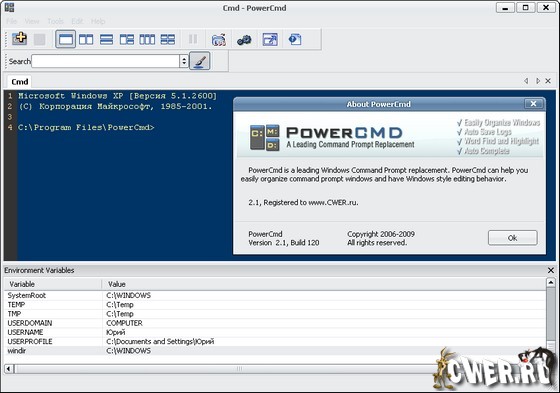Select the USERPROFILE variable row

click(275, 342)
